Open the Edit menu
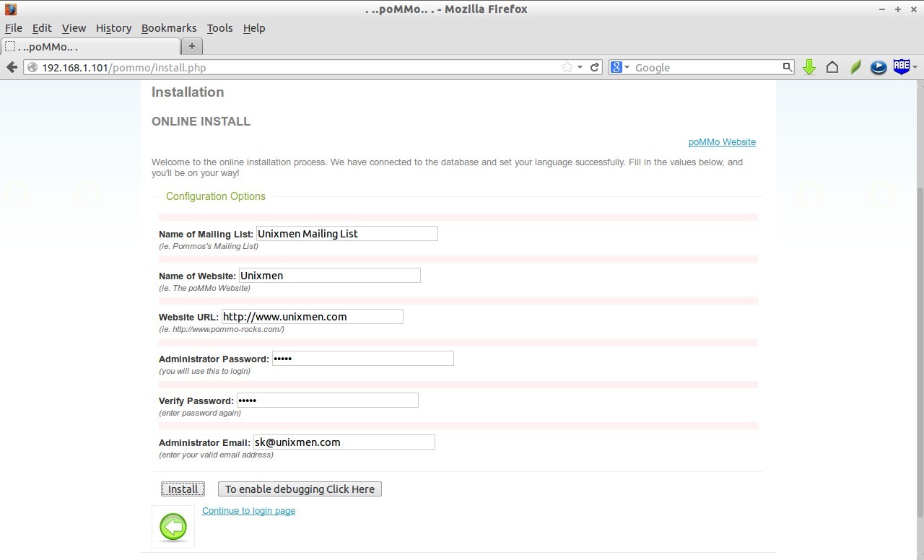 tap(42, 28)
